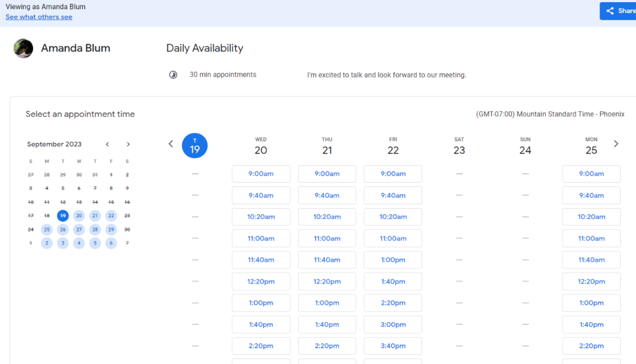This screenshot has width=636, height=364.
Task: Click the Share button icon
Action: [610, 11]
